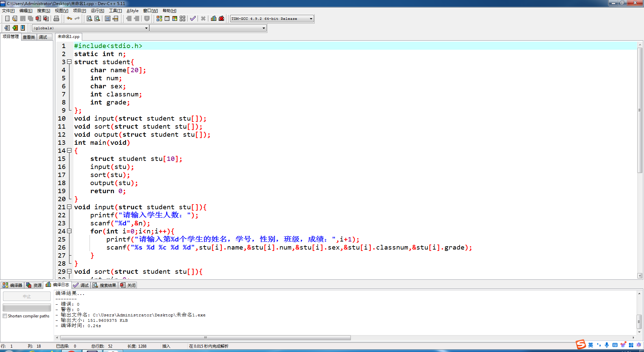Click the Debug checkmark toolbar icon
644x352 pixels.
193,18
